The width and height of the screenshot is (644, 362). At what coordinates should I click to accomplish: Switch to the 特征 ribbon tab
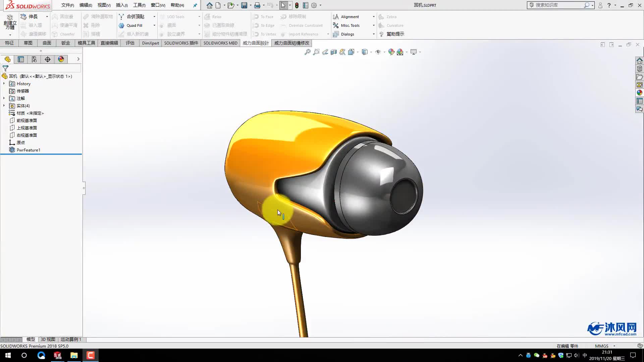click(x=9, y=43)
